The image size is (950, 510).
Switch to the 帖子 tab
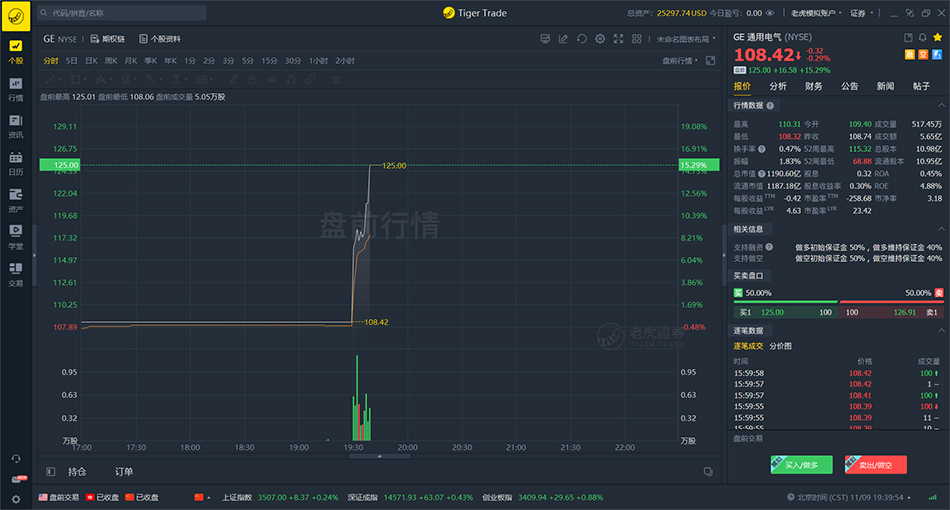pyautogui.click(x=921, y=86)
